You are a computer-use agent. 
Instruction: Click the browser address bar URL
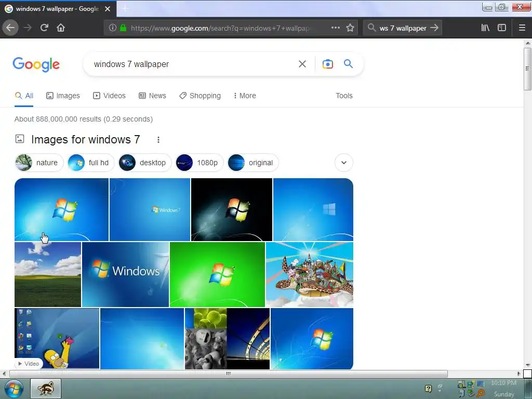[x=220, y=28]
